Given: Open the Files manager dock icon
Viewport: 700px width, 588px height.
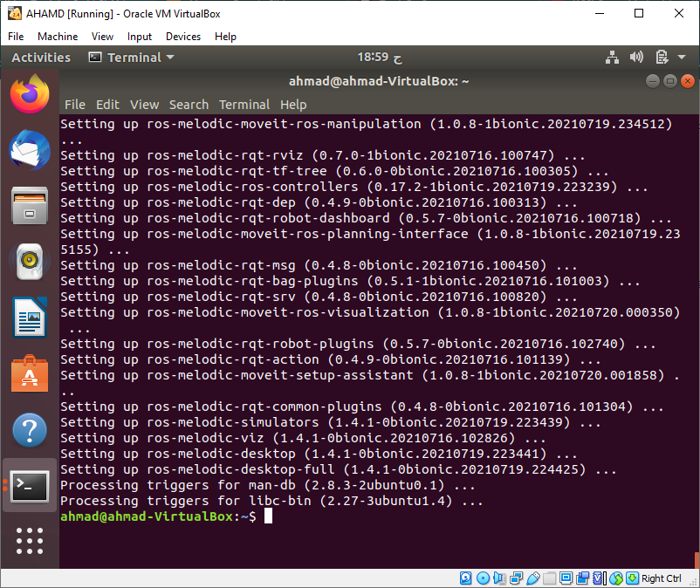Looking at the screenshot, I should point(30,206).
